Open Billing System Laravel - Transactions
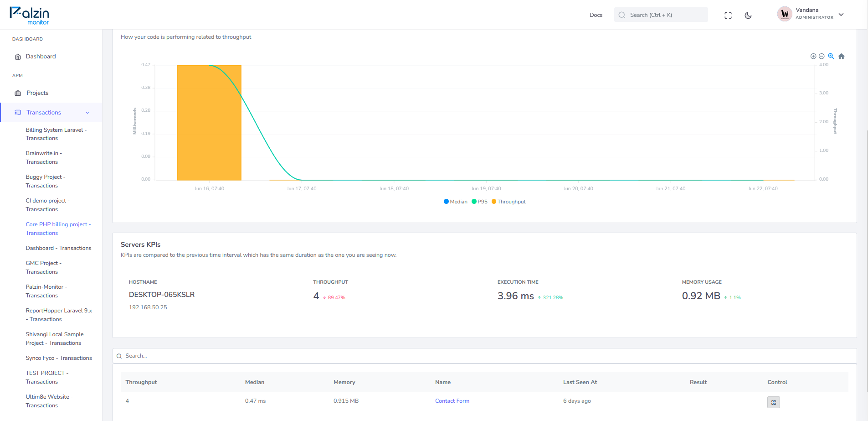 point(56,134)
